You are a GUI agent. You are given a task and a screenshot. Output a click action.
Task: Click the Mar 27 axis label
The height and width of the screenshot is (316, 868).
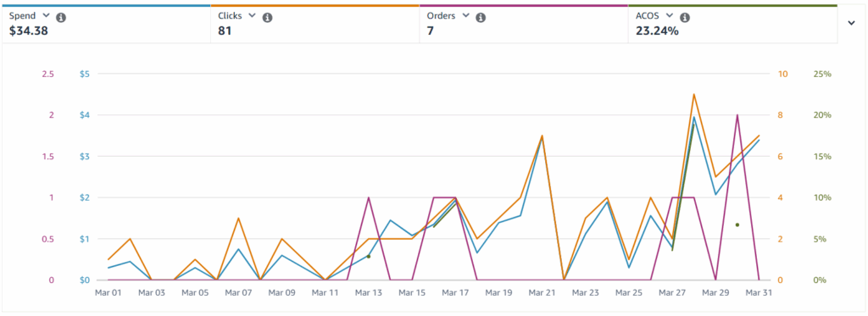(672, 292)
